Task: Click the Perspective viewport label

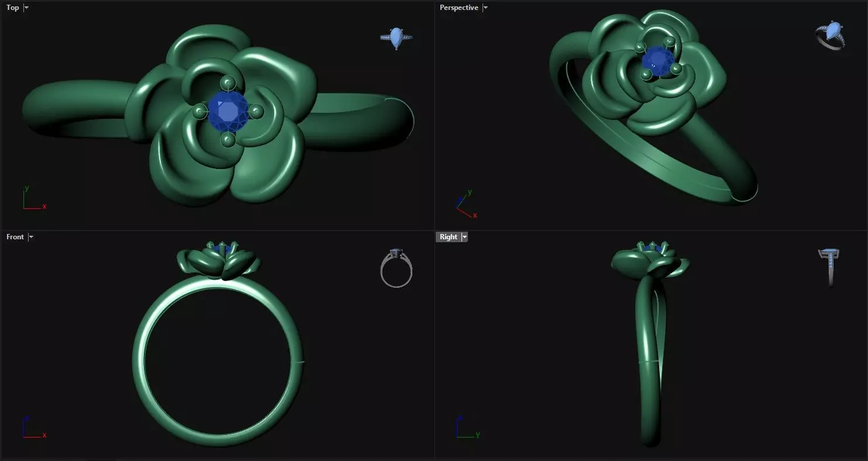Action: click(459, 8)
